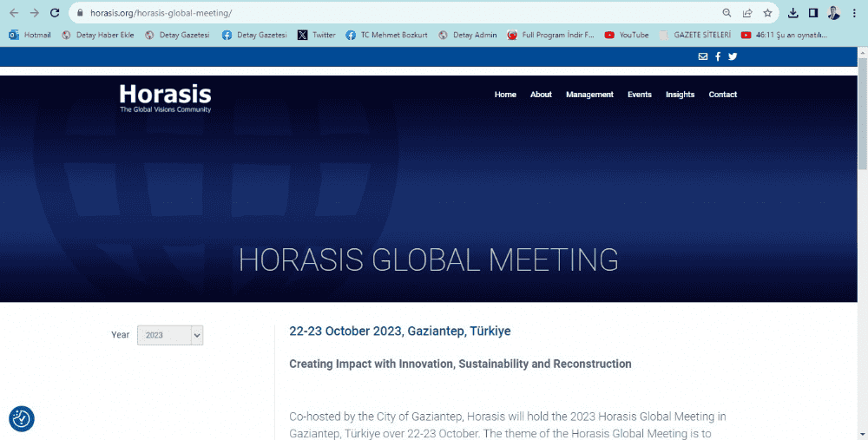Image resolution: width=868 pixels, height=440 pixels.
Task: Click the scrollbar down arrow
Action: click(x=863, y=436)
